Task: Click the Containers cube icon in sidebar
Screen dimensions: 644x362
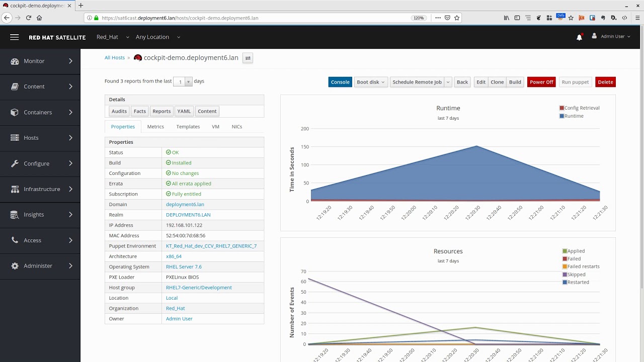Action: [15, 112]
